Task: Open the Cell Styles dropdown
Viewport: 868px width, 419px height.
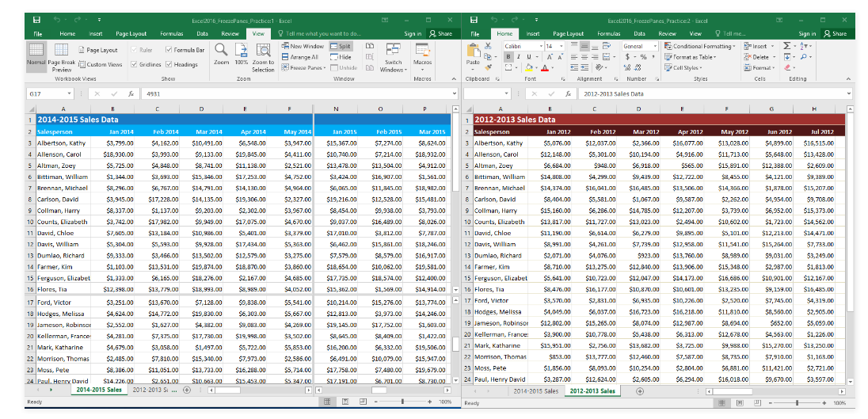Action: 685,67
